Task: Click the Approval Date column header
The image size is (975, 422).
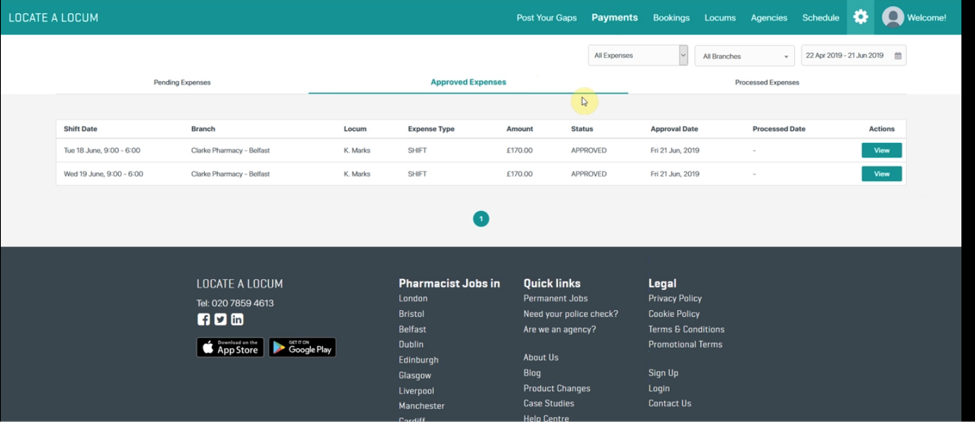Action: pos(674,129)
